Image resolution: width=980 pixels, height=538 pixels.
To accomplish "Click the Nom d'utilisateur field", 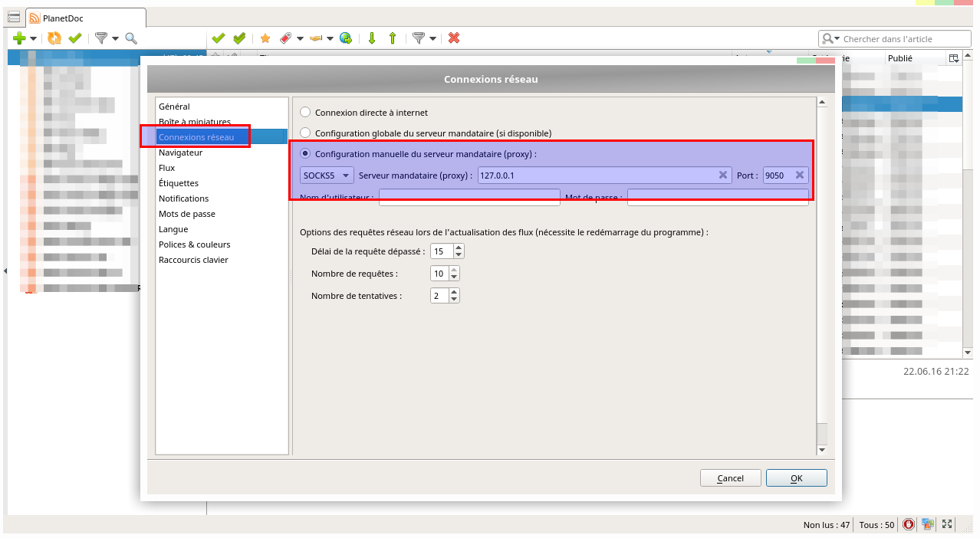I will pyautogui.click(x=469, y=198).
